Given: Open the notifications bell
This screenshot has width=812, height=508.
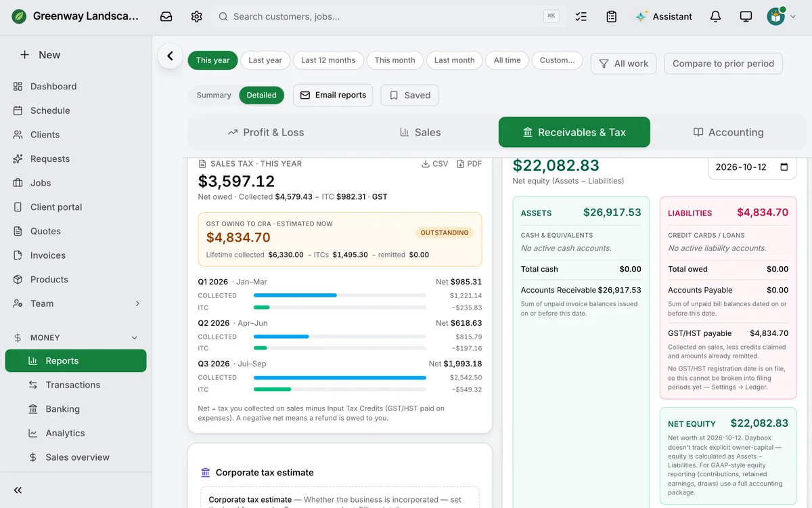Looking at the screenshot, I should click(715, 16).
